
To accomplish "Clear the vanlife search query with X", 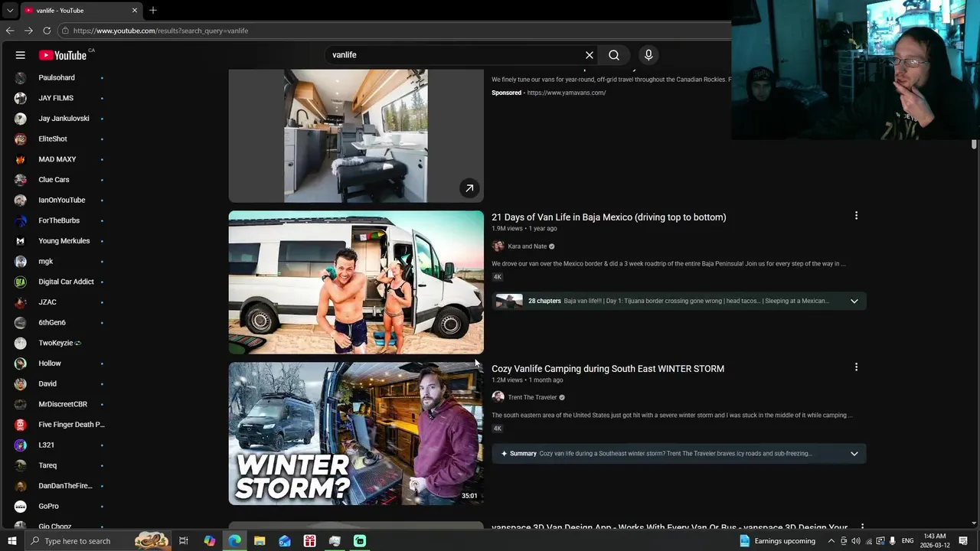I will click(x=590, y=55).
